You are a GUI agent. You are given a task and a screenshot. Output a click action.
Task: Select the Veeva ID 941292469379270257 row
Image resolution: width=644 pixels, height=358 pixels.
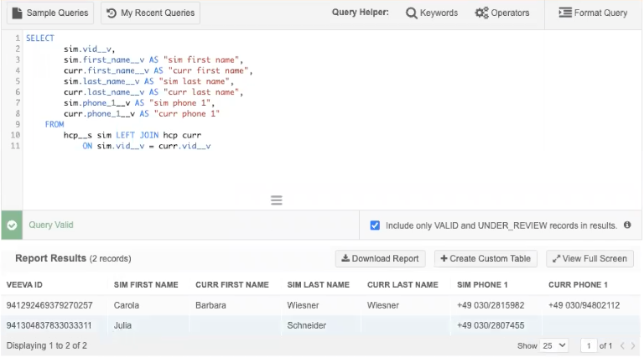coord(49,305)
